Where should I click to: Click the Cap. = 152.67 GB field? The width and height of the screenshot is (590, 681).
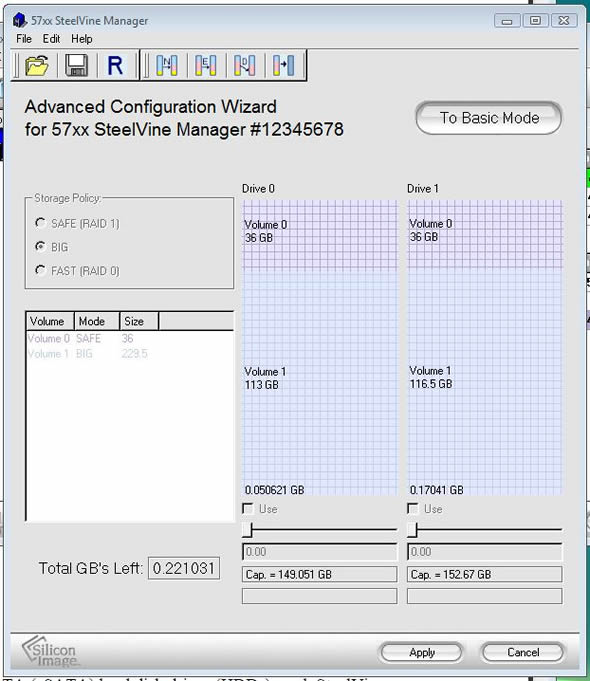click(x=484, y=574)
